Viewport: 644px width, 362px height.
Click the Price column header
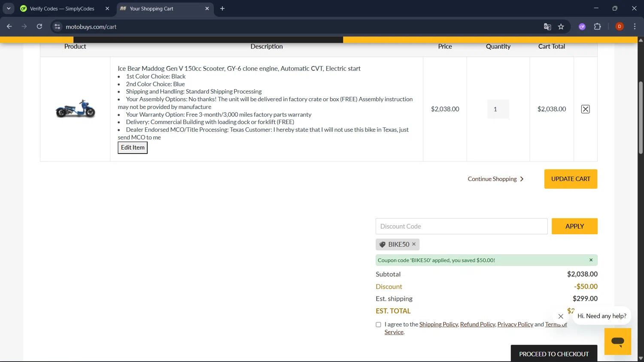click(445, 46)
